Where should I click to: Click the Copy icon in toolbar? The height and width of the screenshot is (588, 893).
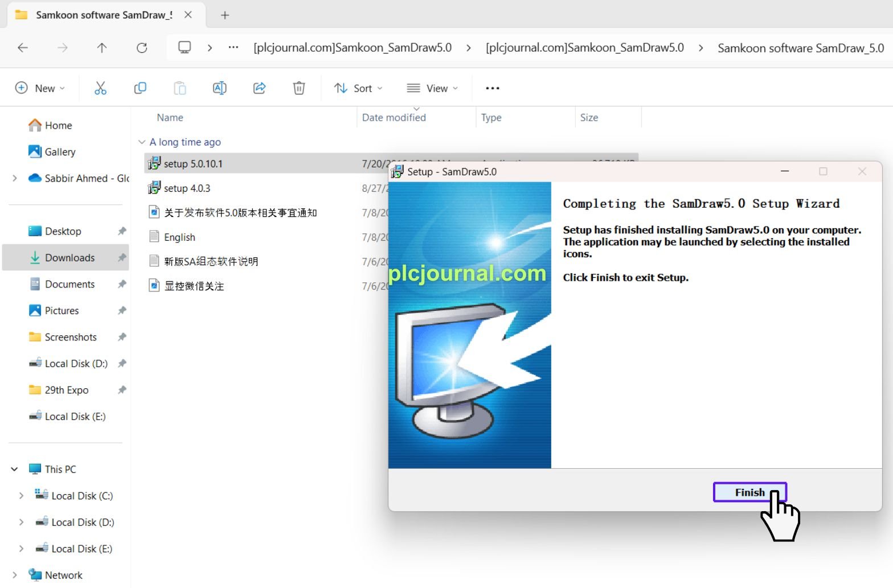tap(140, 88)
